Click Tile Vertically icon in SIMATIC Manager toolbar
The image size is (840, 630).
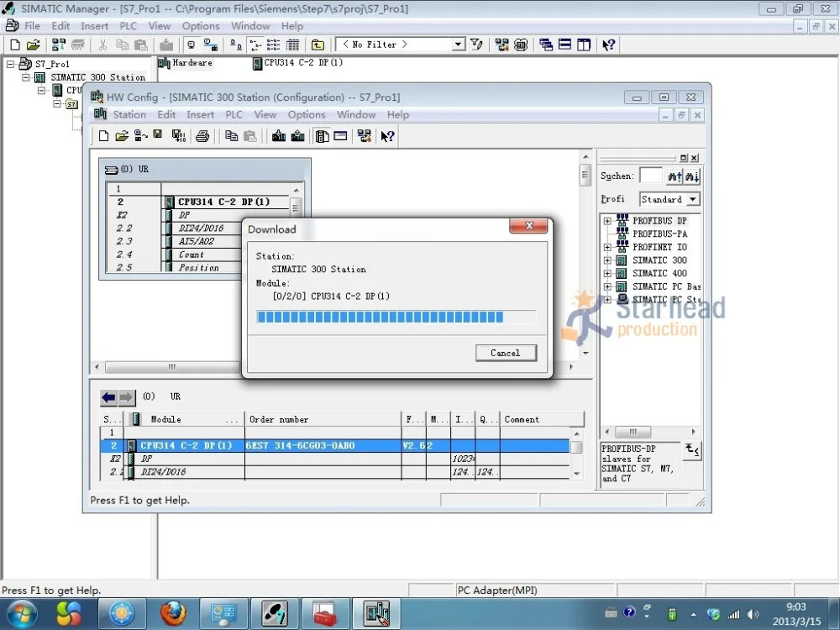tap(584, 45)
